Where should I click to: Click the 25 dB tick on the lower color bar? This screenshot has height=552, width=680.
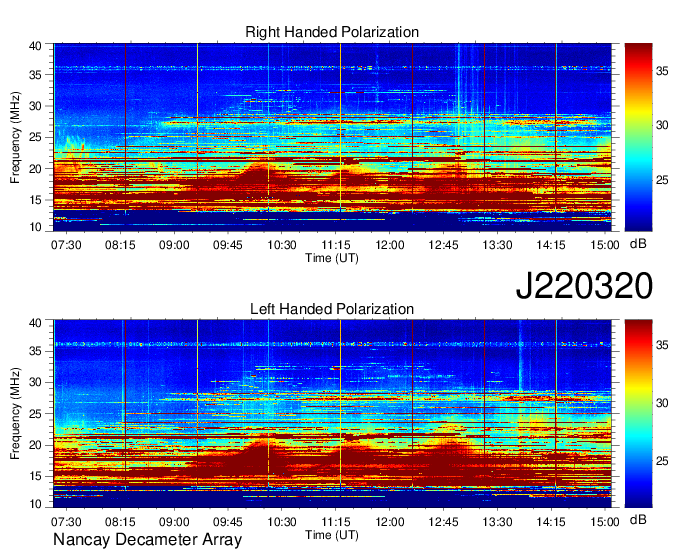(x=662, y=461)
